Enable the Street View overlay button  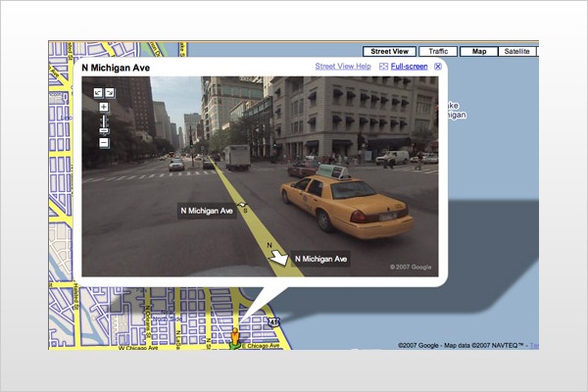(x=389, y=51)
